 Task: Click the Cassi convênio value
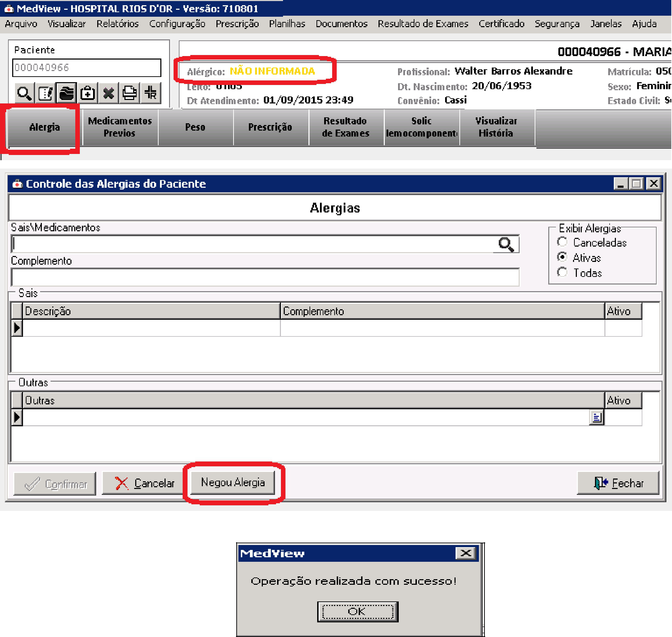coord(456,100)
